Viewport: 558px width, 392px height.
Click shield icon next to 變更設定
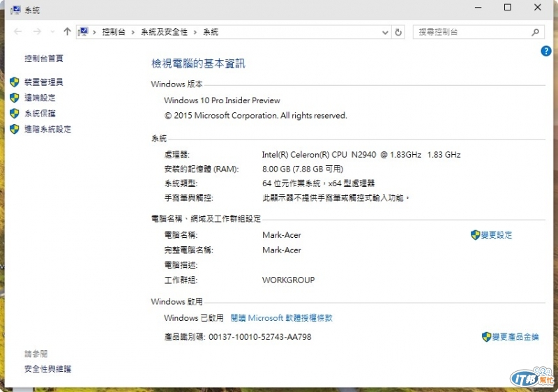(x=476, y=235)
